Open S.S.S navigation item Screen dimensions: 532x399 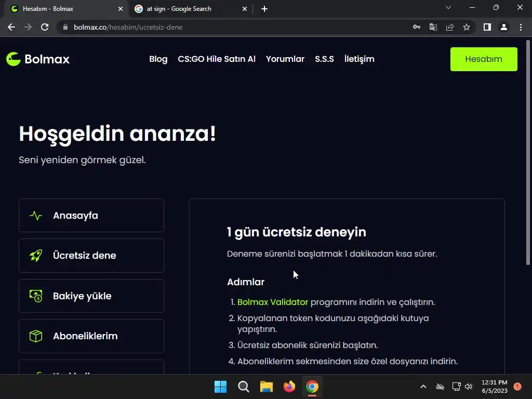(324, 59)
